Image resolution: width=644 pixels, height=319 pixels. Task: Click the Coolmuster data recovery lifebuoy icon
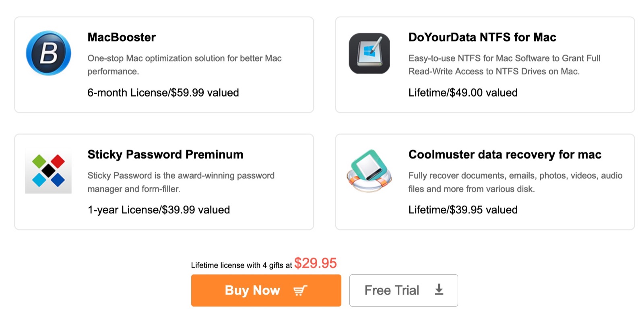click(369, 171)
